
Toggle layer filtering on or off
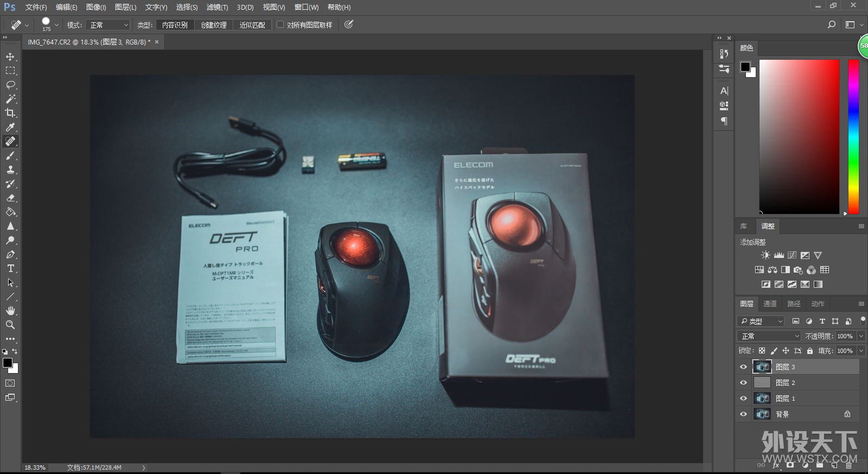[863, 320]
